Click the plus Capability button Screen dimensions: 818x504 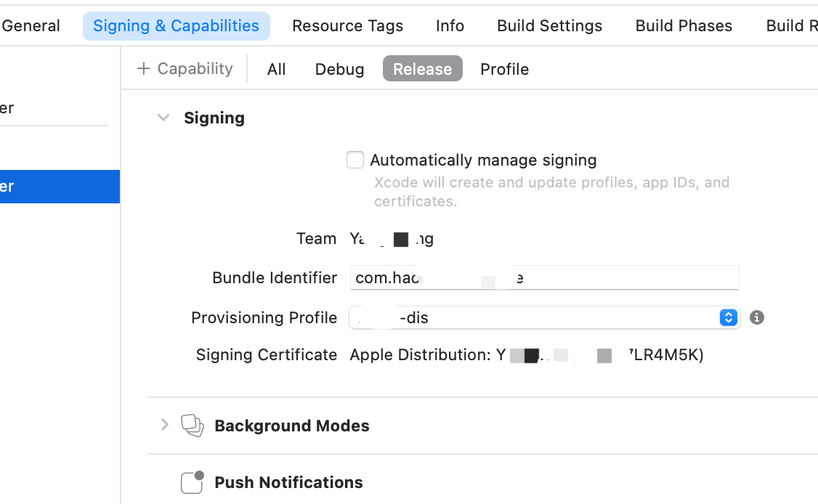point(185,68)
